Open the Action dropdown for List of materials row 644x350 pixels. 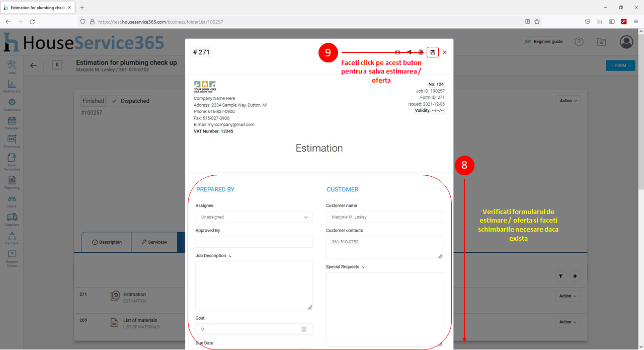tap(569, 322)
